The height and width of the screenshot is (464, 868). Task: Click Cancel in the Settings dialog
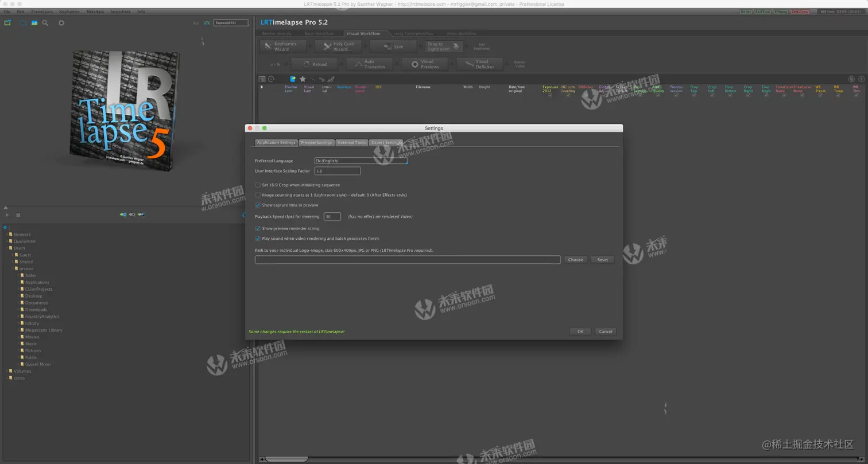click(605, 332)
